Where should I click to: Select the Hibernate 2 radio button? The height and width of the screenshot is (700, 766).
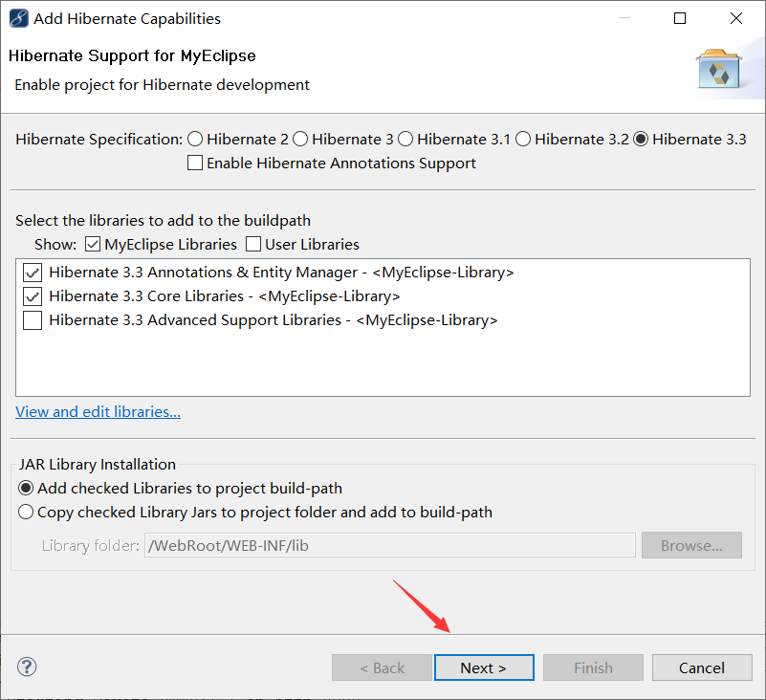point(195,140)
